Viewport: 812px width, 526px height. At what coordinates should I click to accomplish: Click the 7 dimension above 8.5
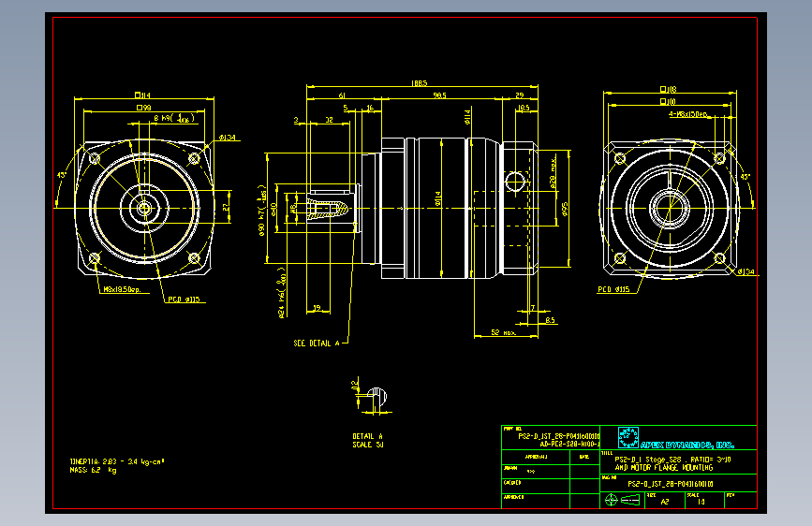click(x=532, y=308)
